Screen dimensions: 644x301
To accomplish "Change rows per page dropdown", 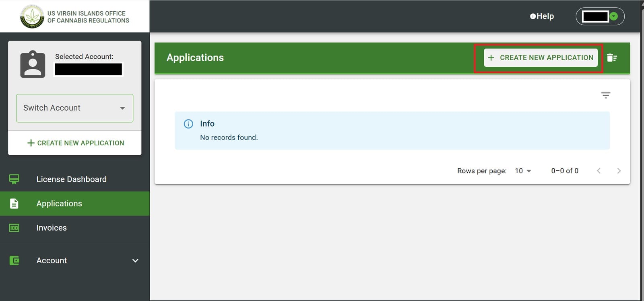I will point(523,171).
